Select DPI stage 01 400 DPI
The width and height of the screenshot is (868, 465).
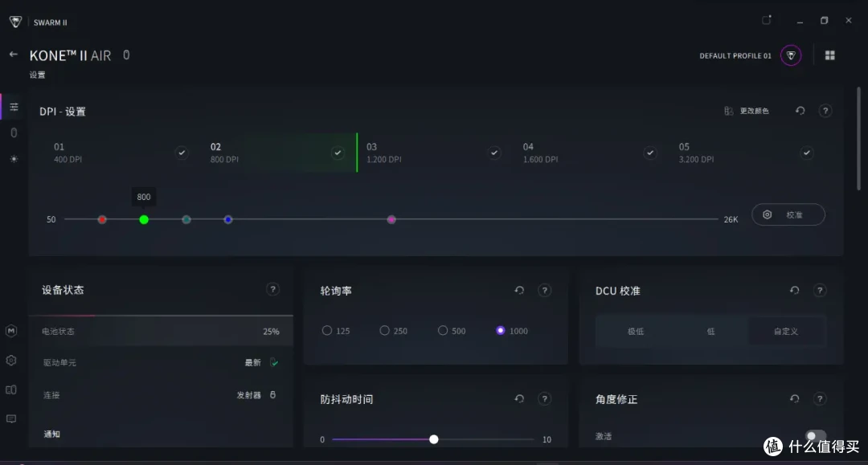click(x=122, y=153)
